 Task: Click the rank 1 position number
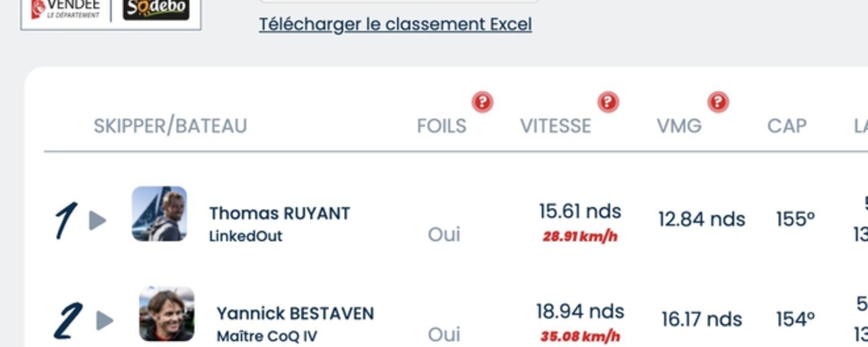(66, 220)
